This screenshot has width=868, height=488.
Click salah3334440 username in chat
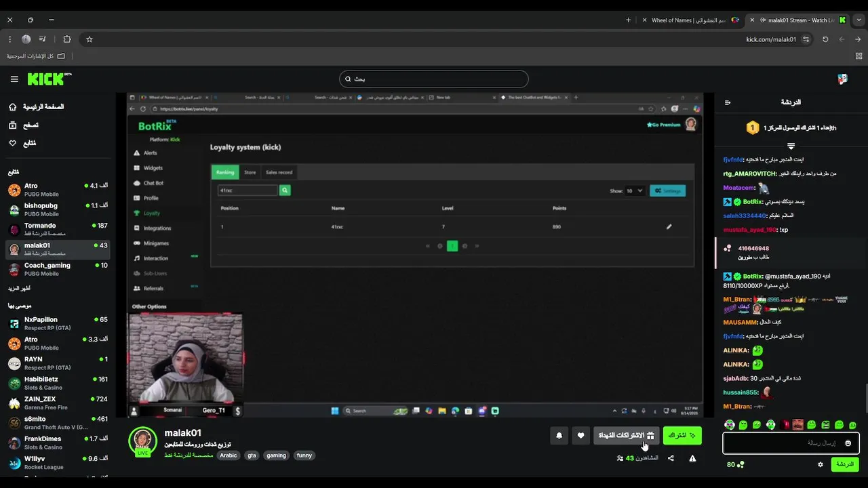(744, 216)
